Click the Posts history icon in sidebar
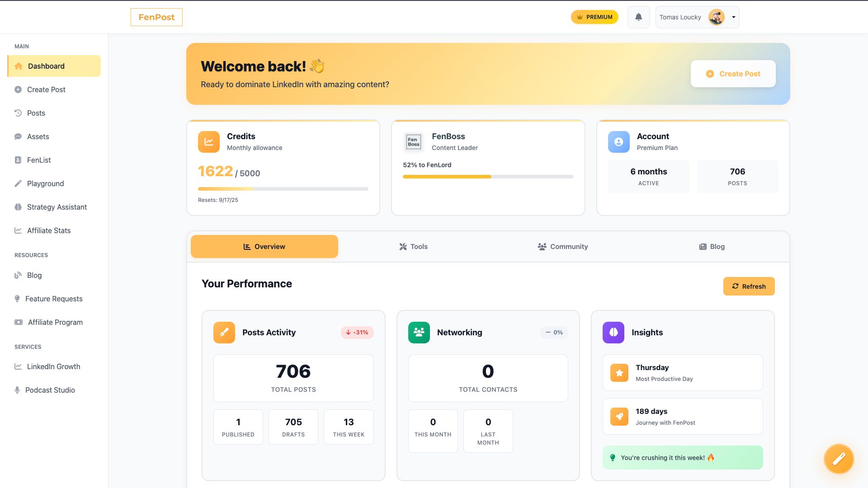Image resolution: width=868 pixels, height=488 pixels. 18,113
